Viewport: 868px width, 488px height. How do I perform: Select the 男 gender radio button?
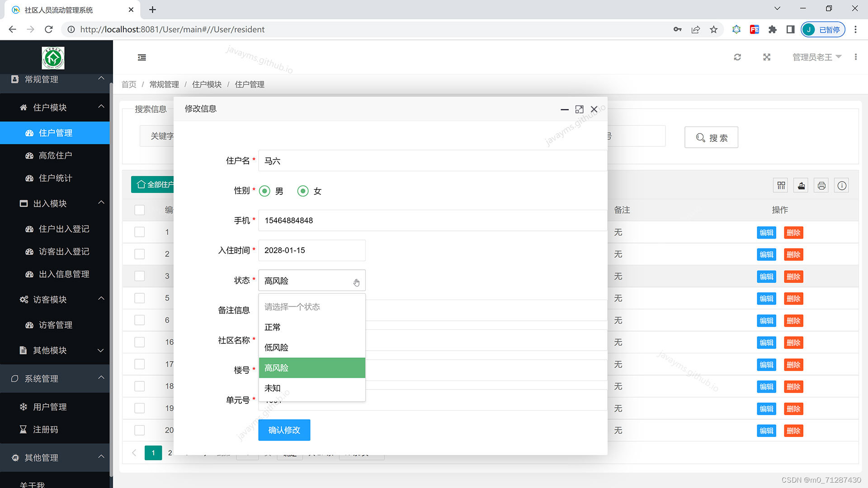tap(265, 191)
